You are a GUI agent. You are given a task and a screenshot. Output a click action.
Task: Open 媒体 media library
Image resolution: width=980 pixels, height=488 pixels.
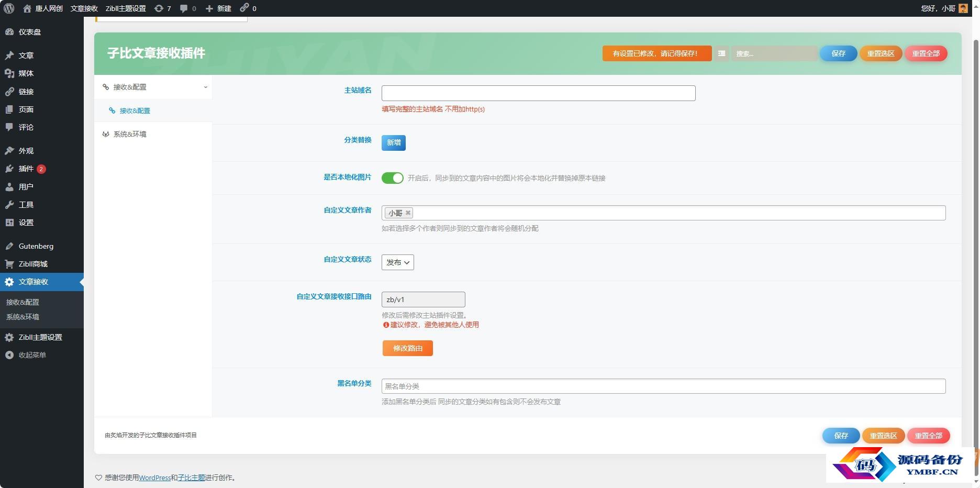[x=42, y=73]
